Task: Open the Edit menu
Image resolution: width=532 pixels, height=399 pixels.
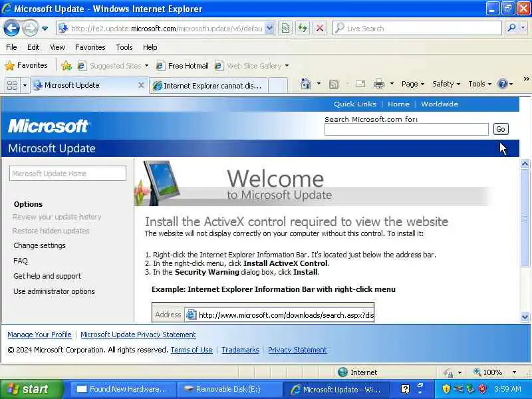Action: [33, 47]
